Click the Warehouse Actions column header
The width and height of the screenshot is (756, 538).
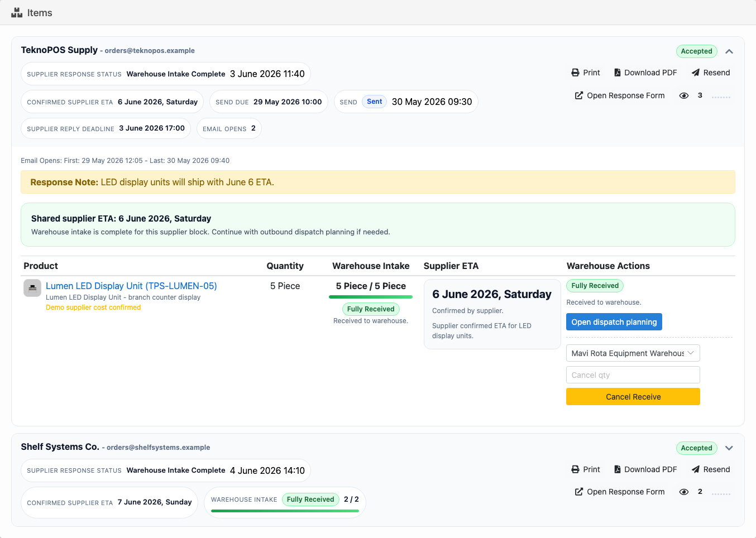pyautogui.click(x=608, y=266)
